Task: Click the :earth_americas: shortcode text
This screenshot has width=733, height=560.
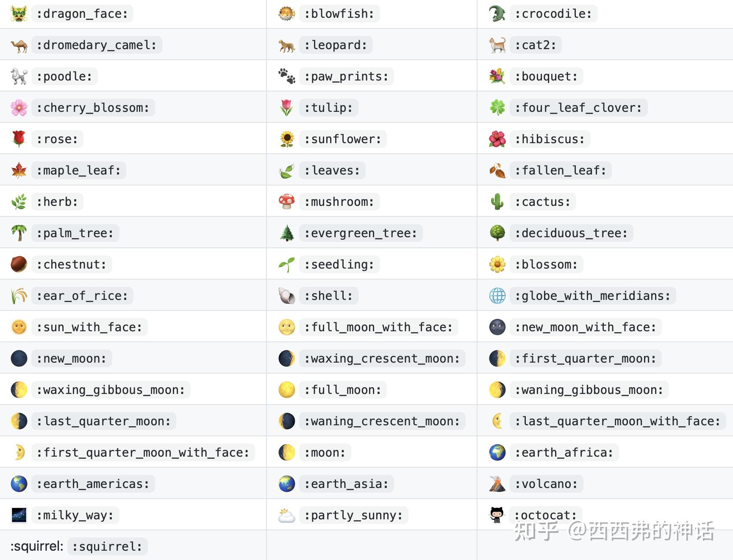Action: (x=93, y=484)
